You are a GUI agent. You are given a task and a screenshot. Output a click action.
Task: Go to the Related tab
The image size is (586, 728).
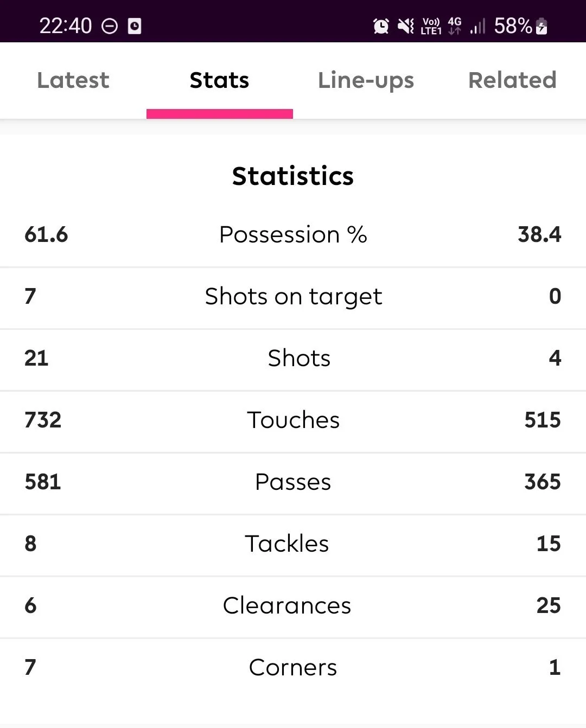(512, 80)
